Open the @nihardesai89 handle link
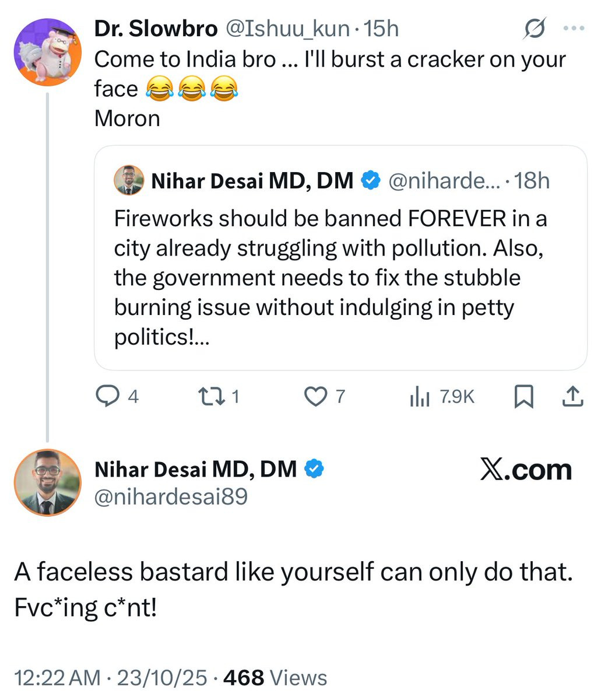This screenshot has height=700, width=601. (171, 496)
